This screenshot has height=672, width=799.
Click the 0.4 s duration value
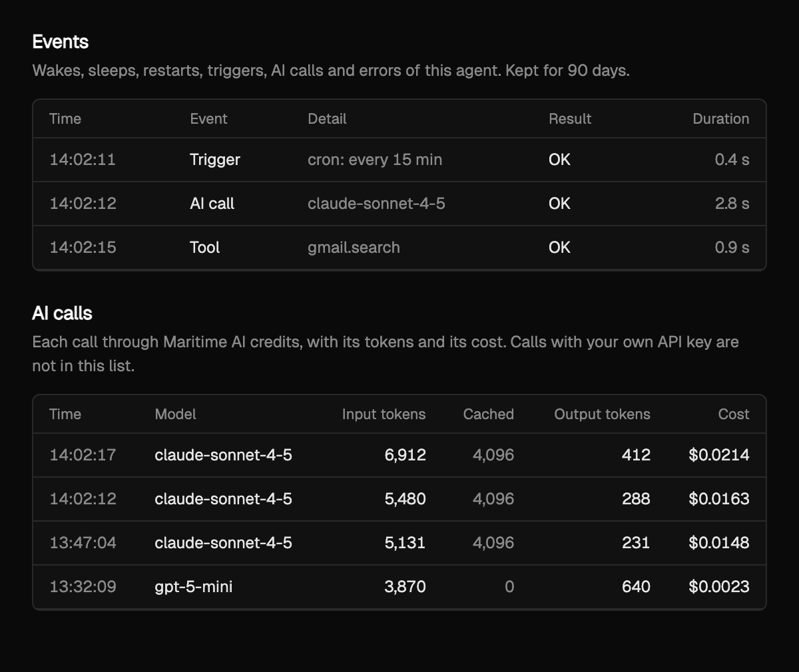[x=732, y=160]
